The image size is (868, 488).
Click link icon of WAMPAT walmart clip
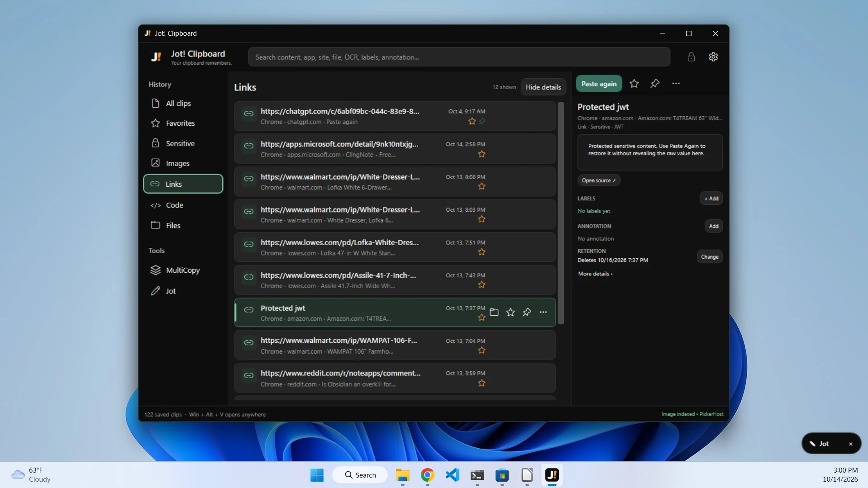(248, 343)
